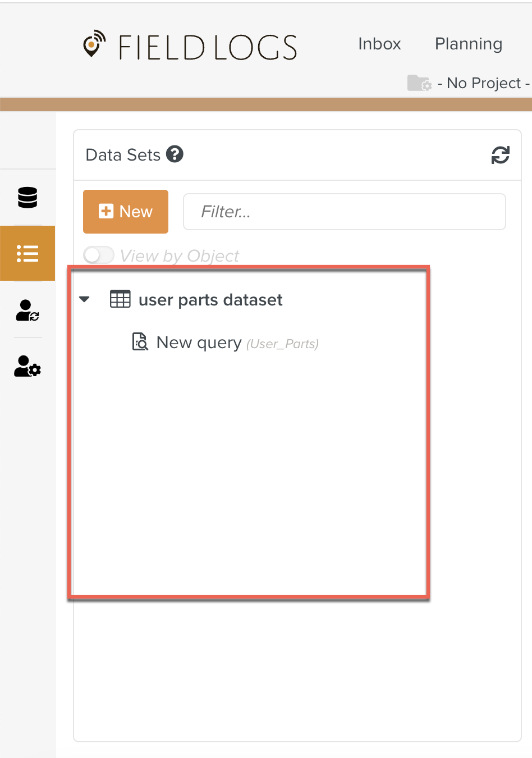Select the data sets list icon in sidebar

[x=27, y=253]
